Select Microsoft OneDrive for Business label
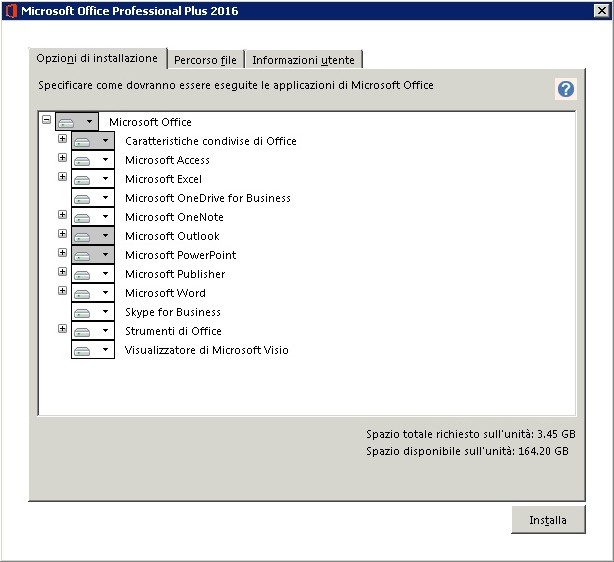Screen dimensions: 614x562 tap(208, 198)
